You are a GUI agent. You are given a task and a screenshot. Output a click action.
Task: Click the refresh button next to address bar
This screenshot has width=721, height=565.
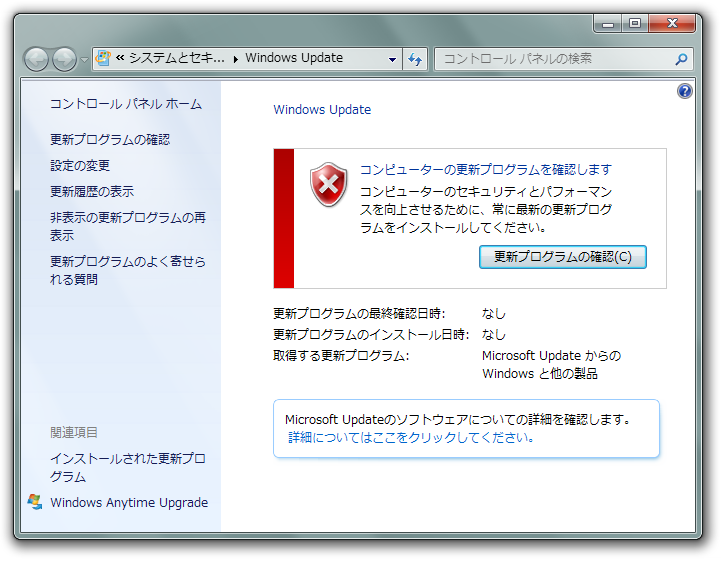click(x=415, y=59)
